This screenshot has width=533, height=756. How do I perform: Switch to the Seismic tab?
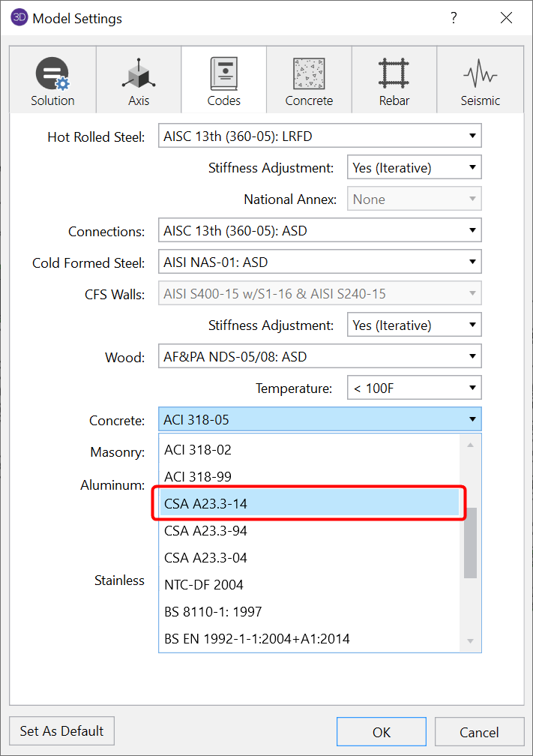pos(480,79)
